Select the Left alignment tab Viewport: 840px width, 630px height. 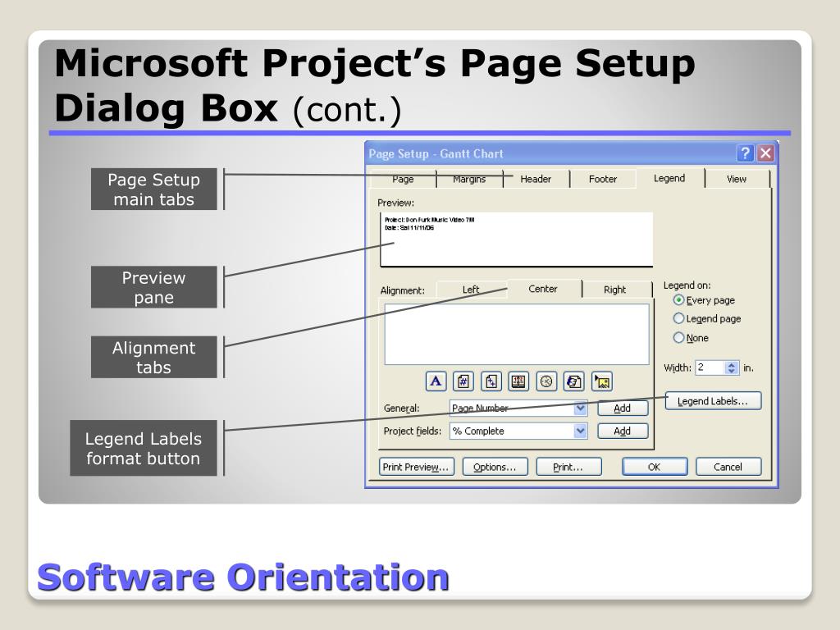pos(471,290)
